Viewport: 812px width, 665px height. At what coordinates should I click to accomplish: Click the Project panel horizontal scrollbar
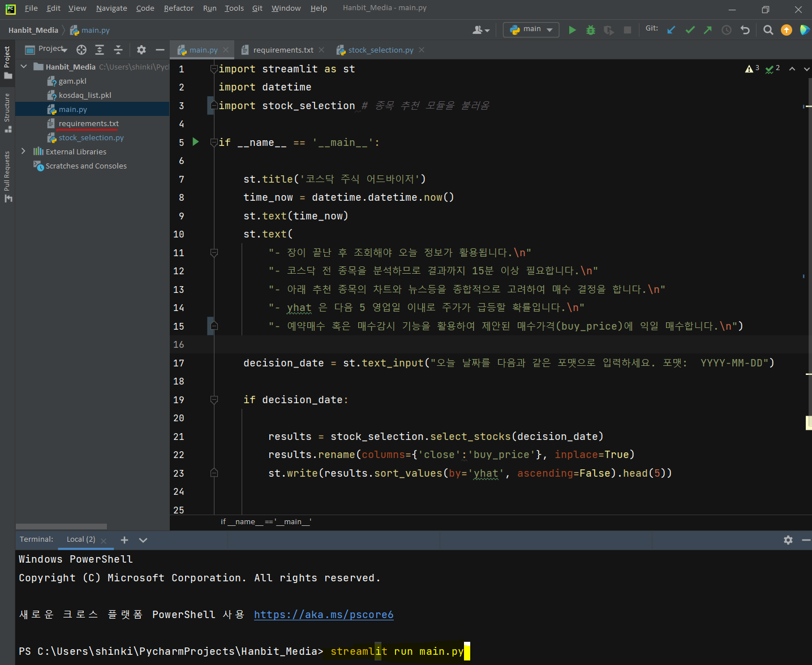(61, 526)
